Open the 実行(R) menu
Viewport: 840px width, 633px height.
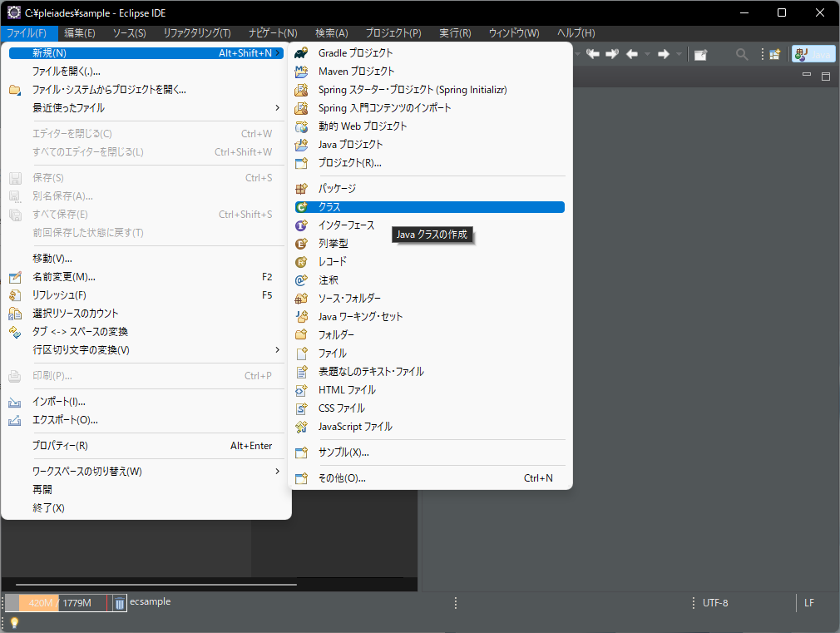pyautogui.click(x=455, y=33)
